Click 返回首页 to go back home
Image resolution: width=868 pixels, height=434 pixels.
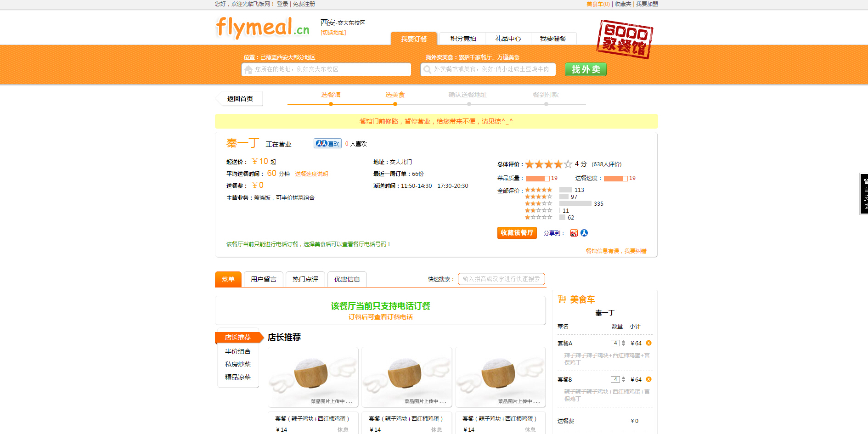coord(240,99)
